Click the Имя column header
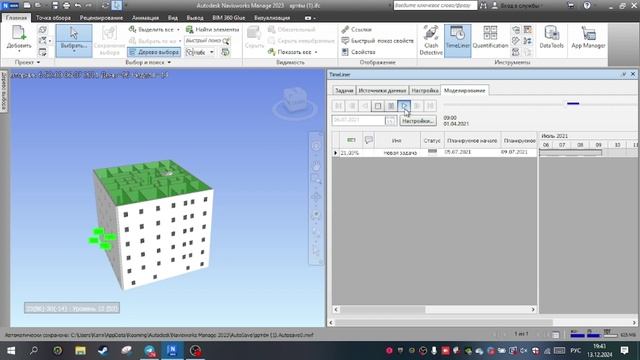640x360 pixels. pyautogui.click(x=396, y=140)
